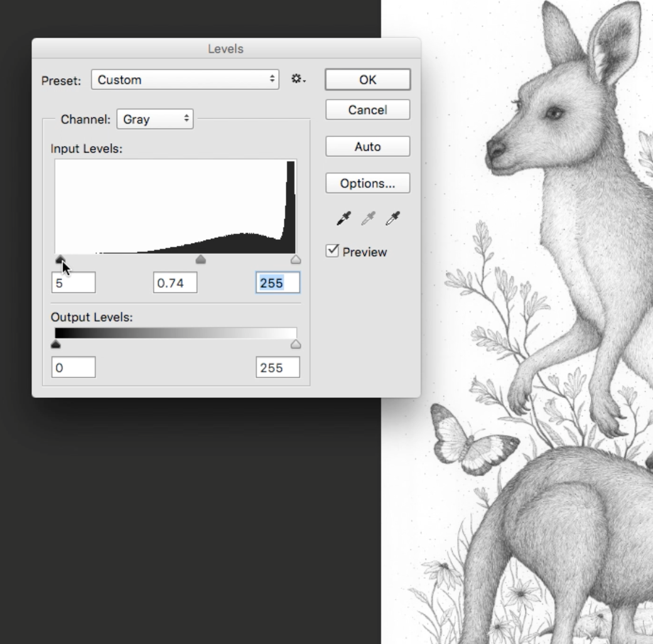Click the input midtone gamma slider
This screenshot has width=653, height=644.
click(201, 260)
